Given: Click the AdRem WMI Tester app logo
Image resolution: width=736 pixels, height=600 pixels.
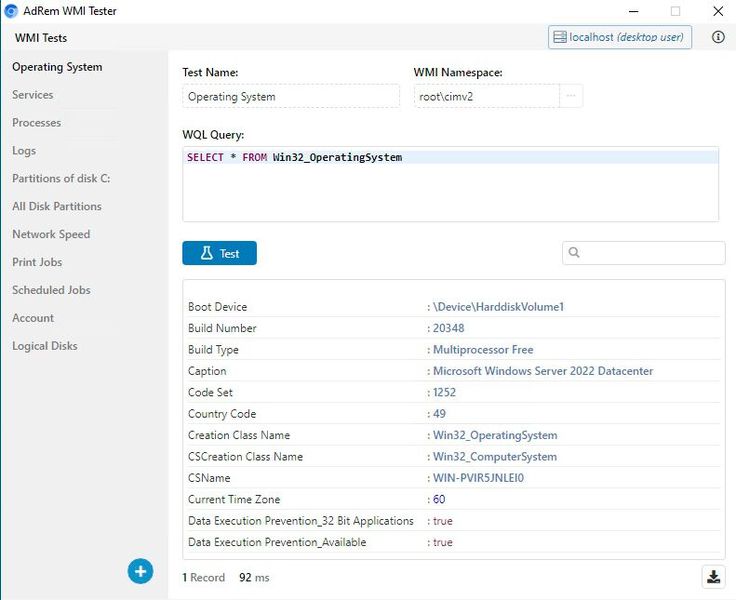Looking at the screenshot, I should coord(11,11).
